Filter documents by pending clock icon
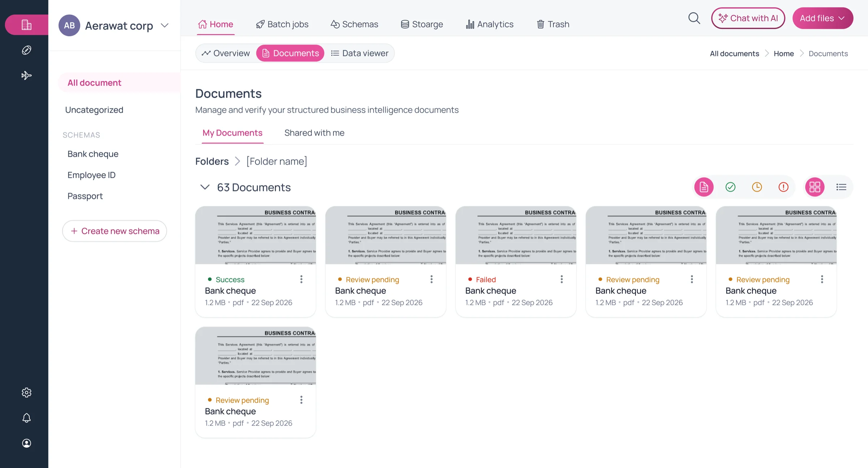Image resolution: width=868 pixels, height=468 pixels. 757,187
